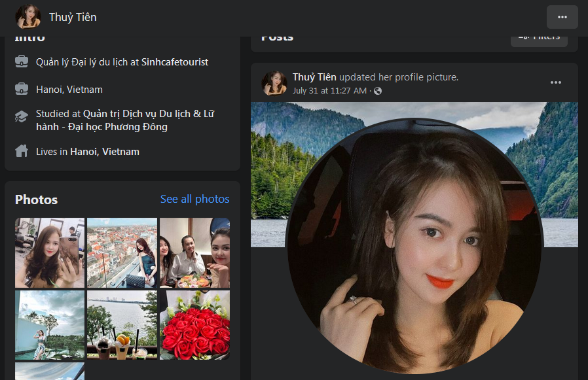Viewport: 588px width, 380px height.
Task: Click the house icon beside Lives in
Action: pos(22,151)
